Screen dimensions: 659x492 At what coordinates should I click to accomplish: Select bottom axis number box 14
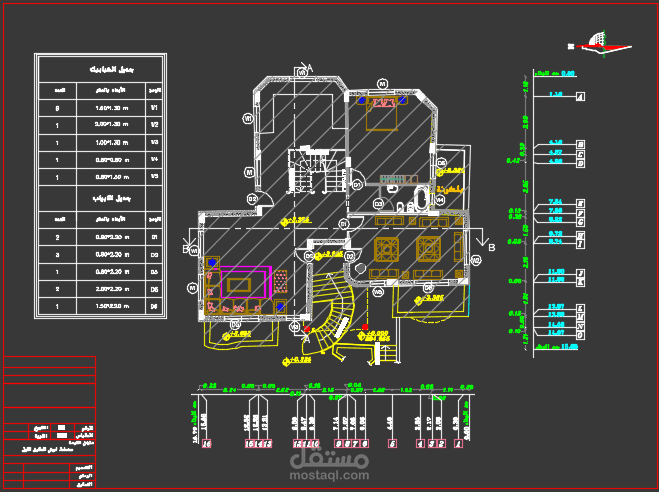point(258,444)
